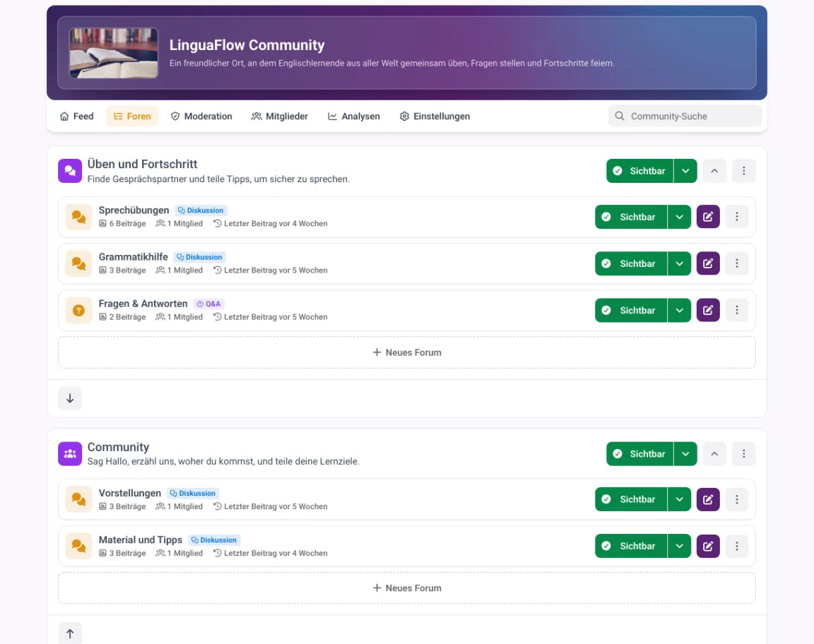Click the purple Üben und Fortschritt category icon

click(x=70, y=171)
